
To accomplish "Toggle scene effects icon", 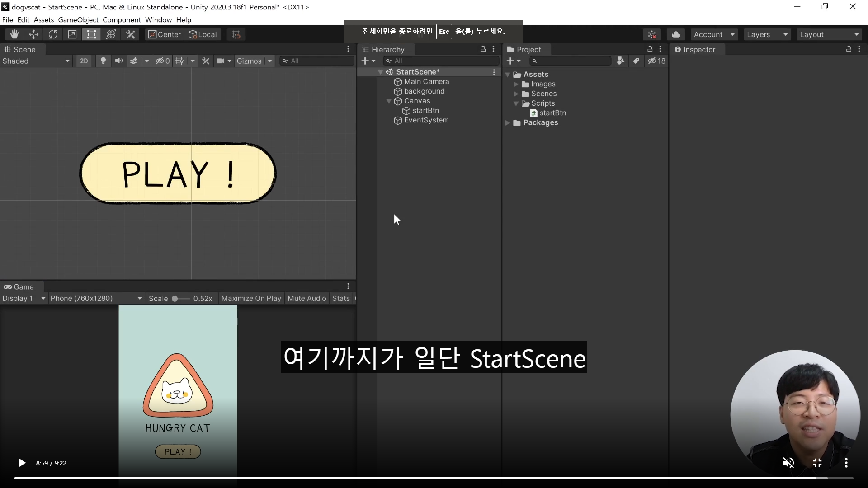I will pos(134,61).
